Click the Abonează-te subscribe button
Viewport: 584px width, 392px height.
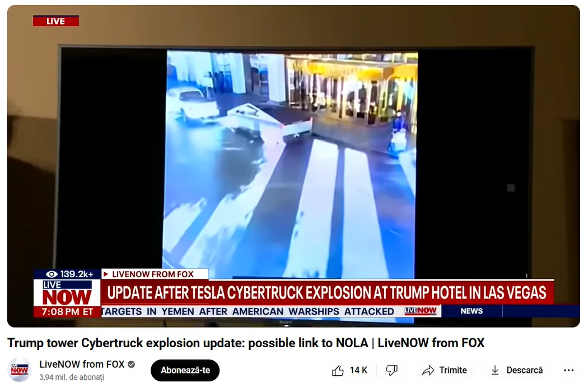185,370
